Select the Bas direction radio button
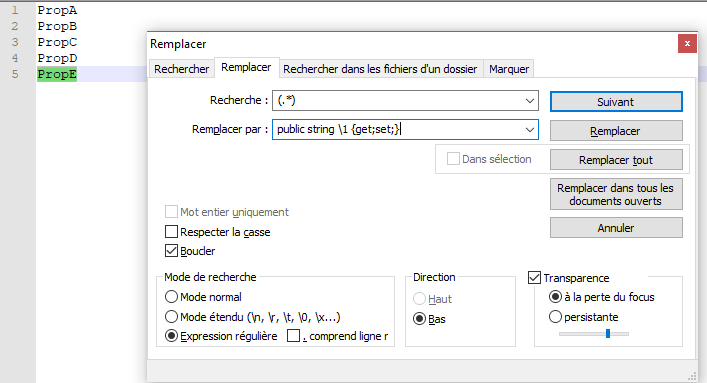707x383 pixels. click(x=419, y=319)
